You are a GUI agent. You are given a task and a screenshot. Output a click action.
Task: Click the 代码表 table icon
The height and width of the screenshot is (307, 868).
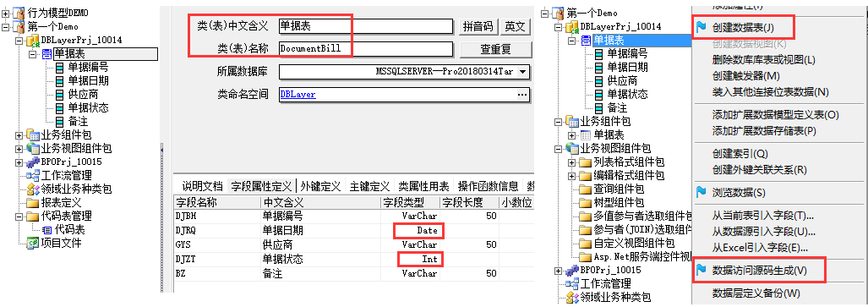point(47,229)
